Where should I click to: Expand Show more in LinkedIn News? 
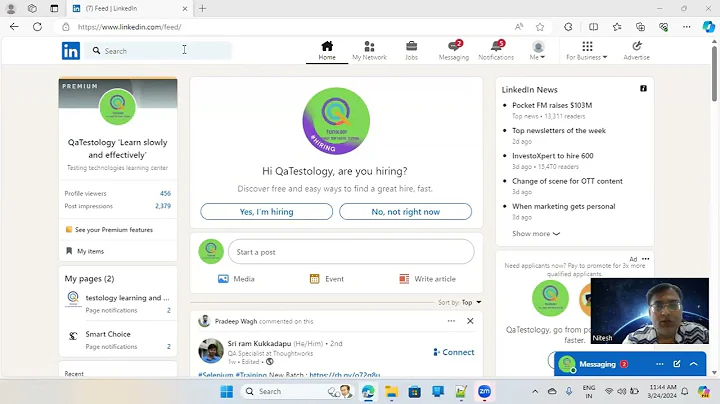click(x=536, y=234)
